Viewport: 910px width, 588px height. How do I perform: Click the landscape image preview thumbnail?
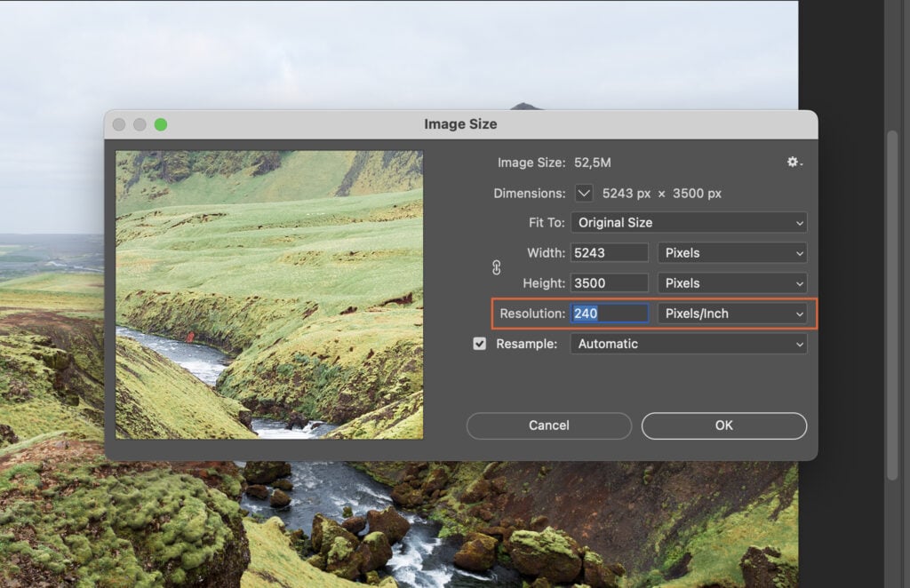click(269, 293)
